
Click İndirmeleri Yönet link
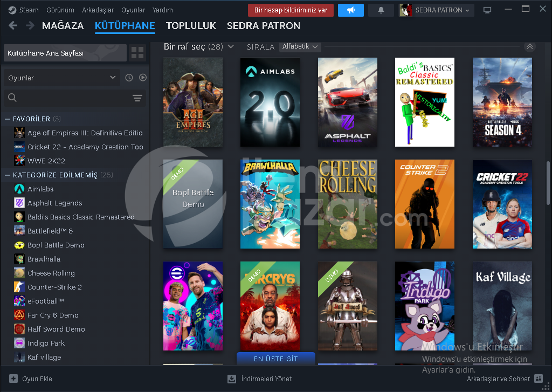tap(266, 379)
